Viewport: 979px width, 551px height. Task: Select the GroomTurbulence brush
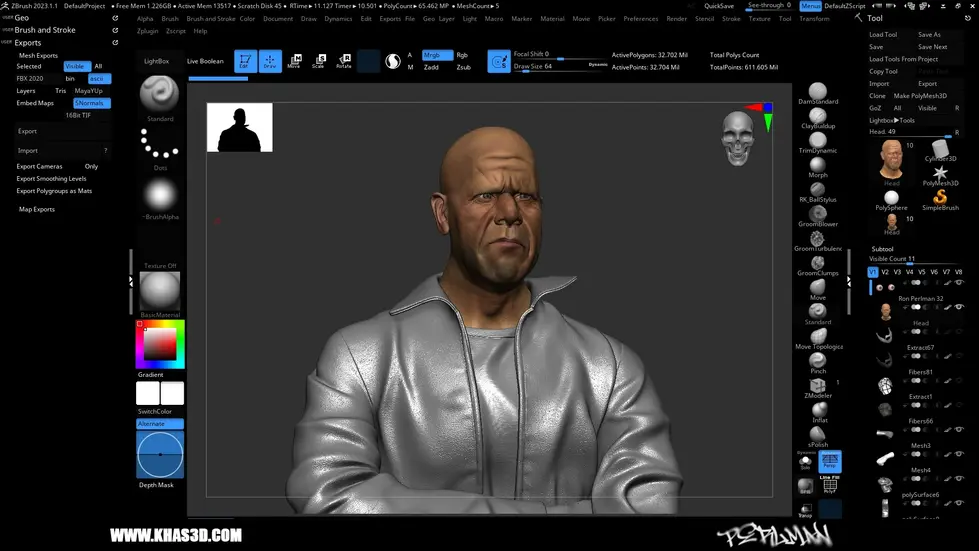coord(818,241)
